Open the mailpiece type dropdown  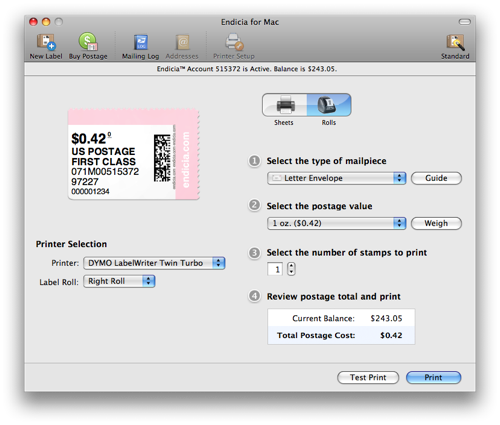tap(336, 178)
